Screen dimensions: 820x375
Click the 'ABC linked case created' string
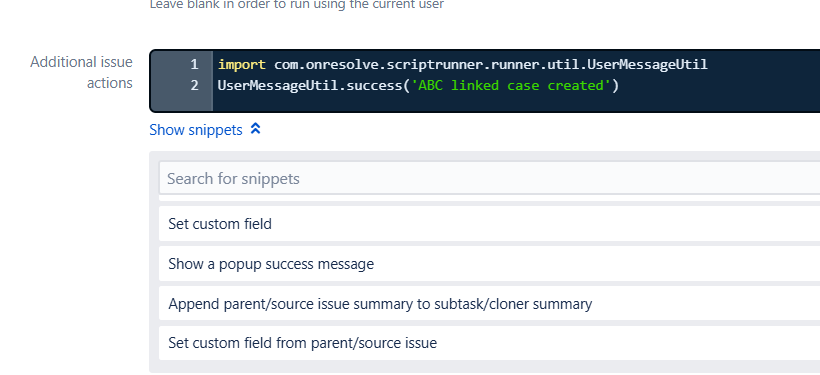511,85
